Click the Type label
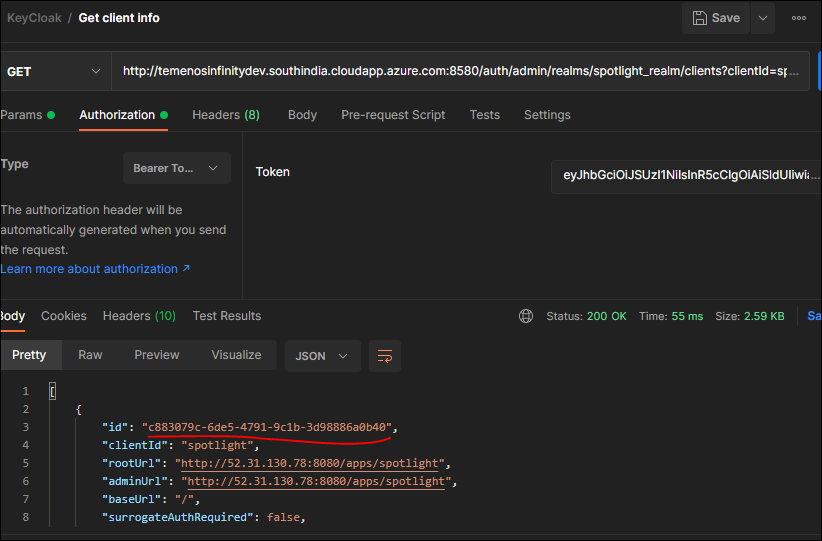This screenshot has height=541, width=822. (15, 164)
